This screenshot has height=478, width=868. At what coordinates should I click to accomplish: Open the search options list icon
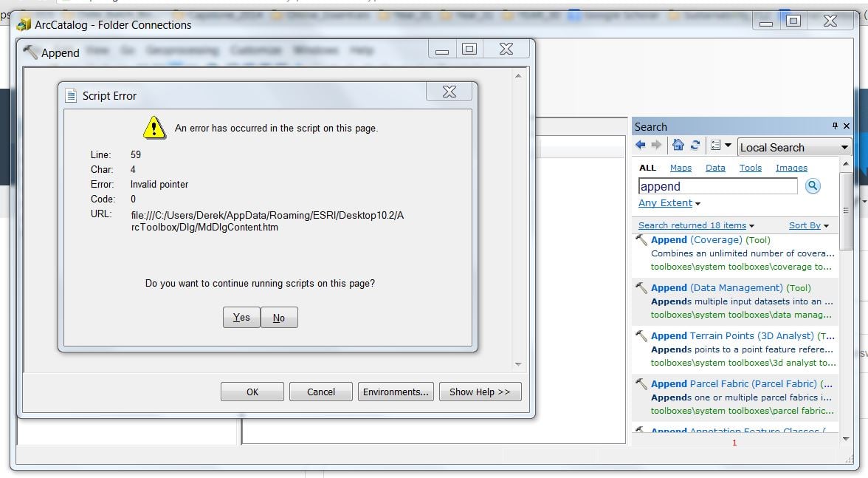click(x=716, y=145)
